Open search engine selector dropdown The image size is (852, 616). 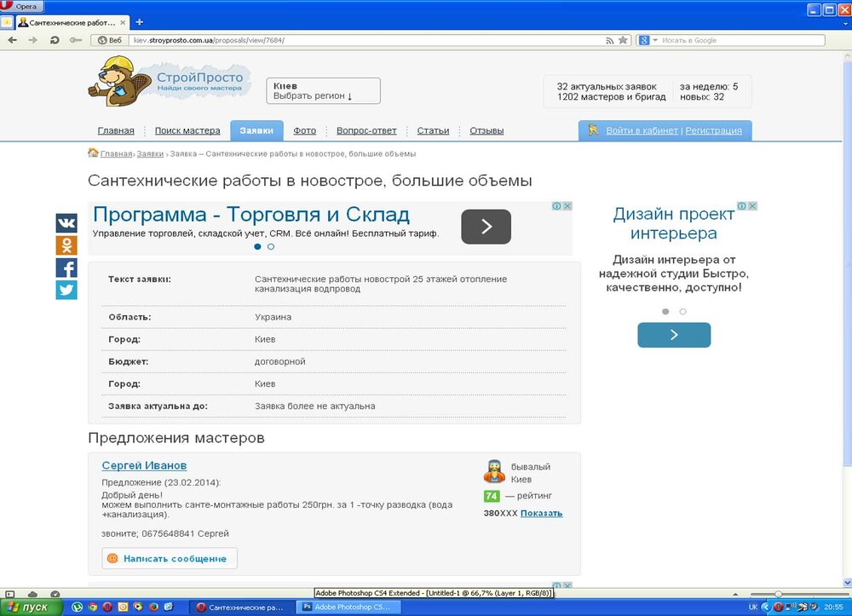(648, 40)
